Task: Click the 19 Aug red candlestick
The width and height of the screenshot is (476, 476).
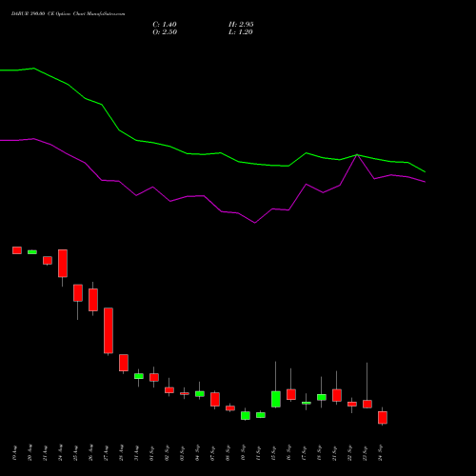Action: (x=17, y=250)
